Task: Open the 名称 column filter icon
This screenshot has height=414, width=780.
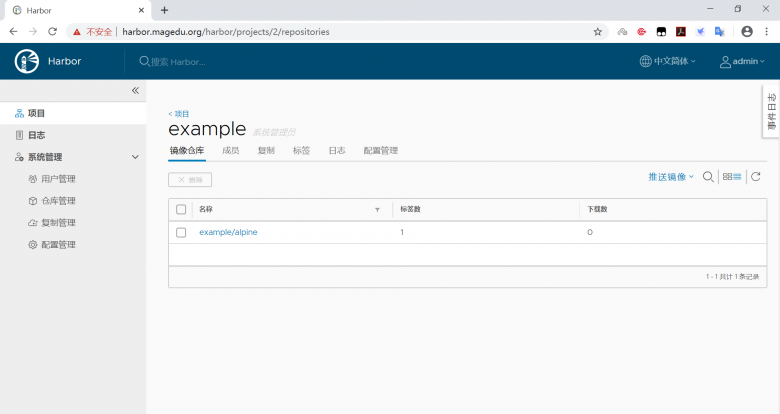Action: (377, 210)
